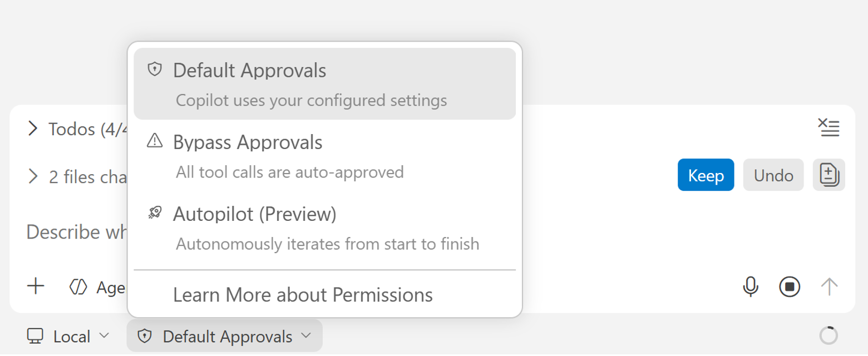Open Learn More about Permissions

pos(303,295)
